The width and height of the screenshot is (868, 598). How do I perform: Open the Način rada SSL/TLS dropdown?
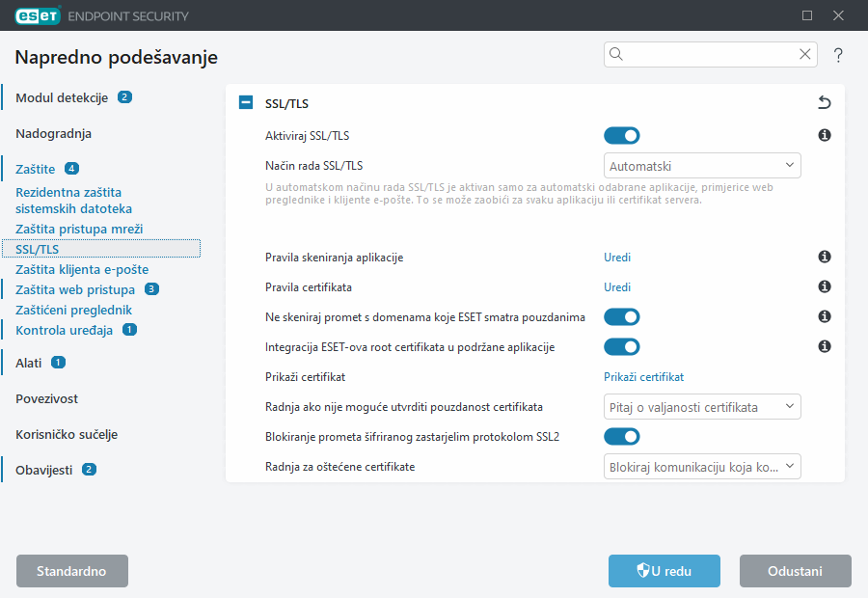coord(701,165)
